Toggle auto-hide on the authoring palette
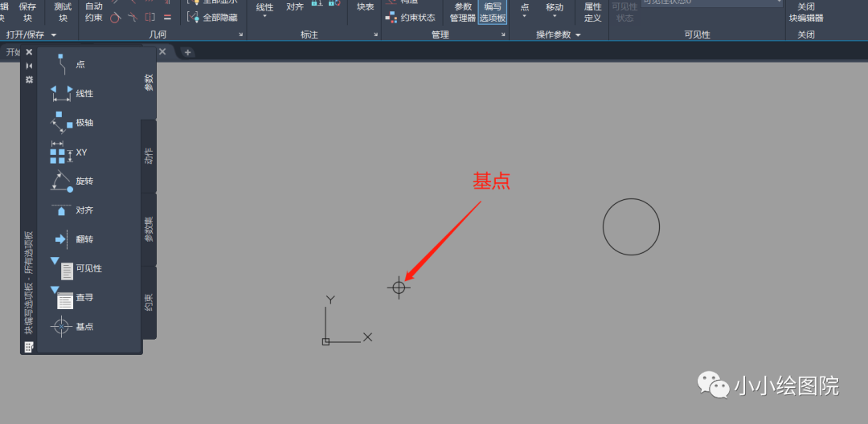This screenshot has width=868, height=424. tap(30, 66)
